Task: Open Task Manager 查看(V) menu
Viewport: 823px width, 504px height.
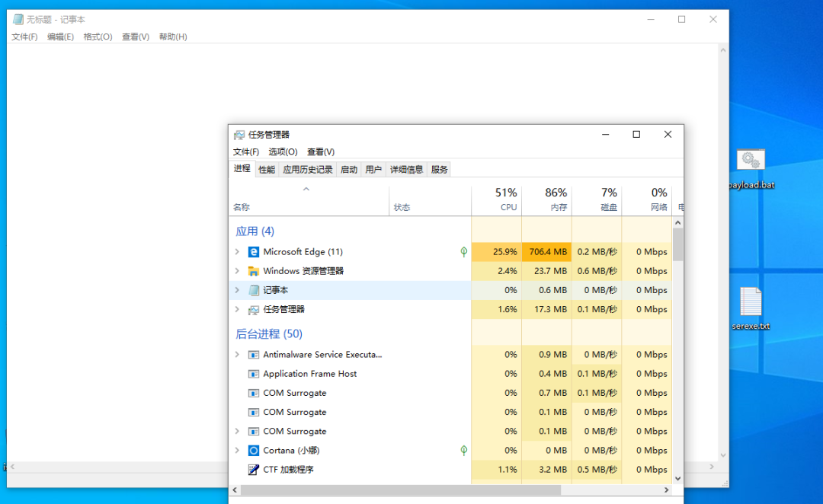Action: [x=321, y=152]
